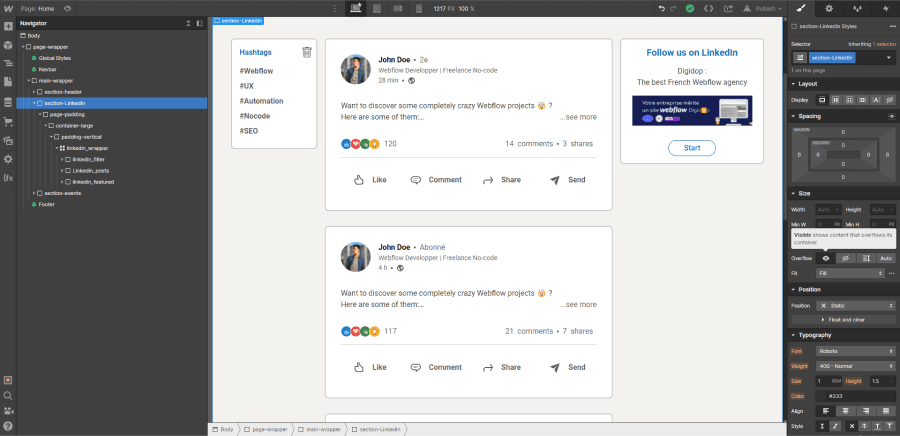900x436 pixels.
Task: Set display to Flex
Action: (x=836, y=100)
